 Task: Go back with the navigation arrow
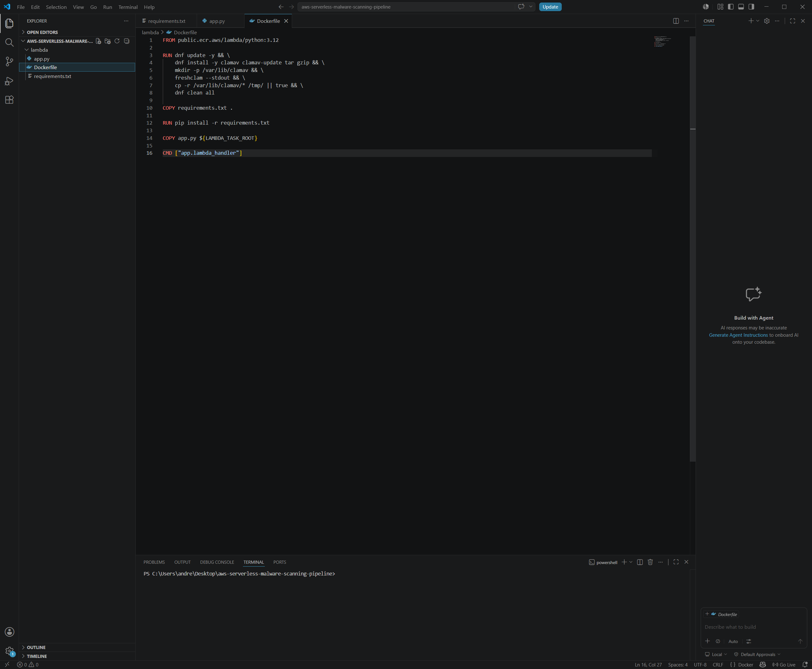pyautogui.click(x=281, y=7)
